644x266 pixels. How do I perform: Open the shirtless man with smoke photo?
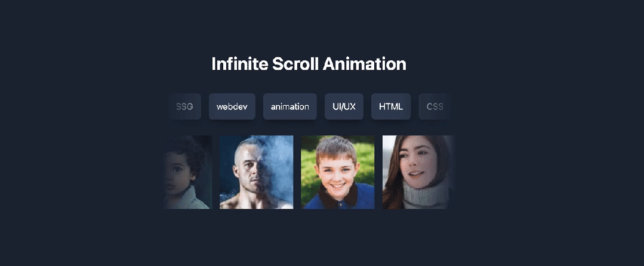pyautogui.click(x=257, y=172)
